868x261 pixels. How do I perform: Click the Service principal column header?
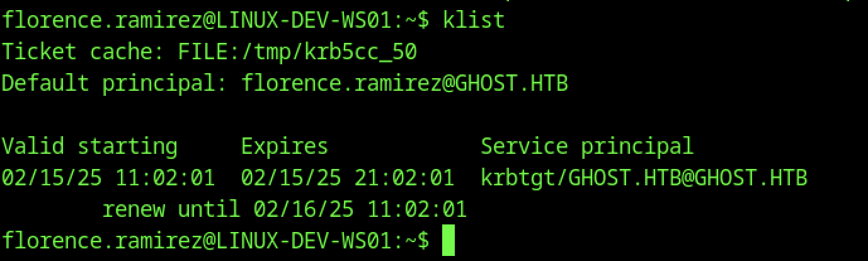(x=587, y=146)
